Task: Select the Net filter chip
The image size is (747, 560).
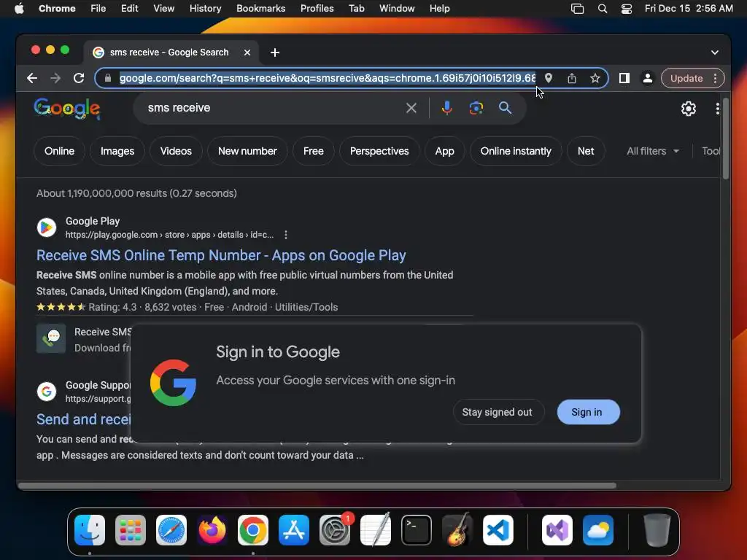Action: click(x=586, y=152)
